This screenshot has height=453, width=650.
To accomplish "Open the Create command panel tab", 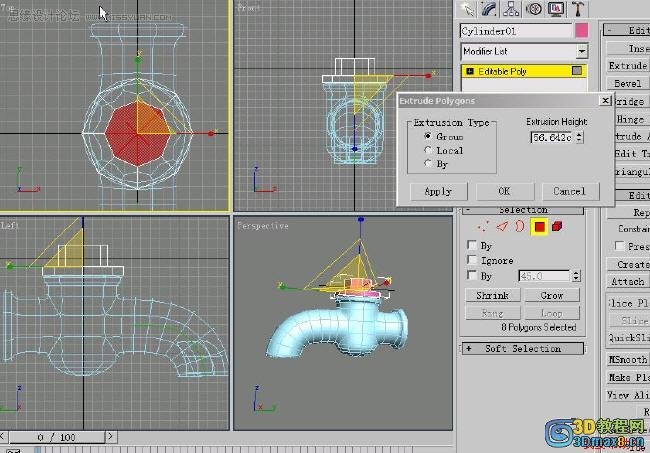I will 468,9.
